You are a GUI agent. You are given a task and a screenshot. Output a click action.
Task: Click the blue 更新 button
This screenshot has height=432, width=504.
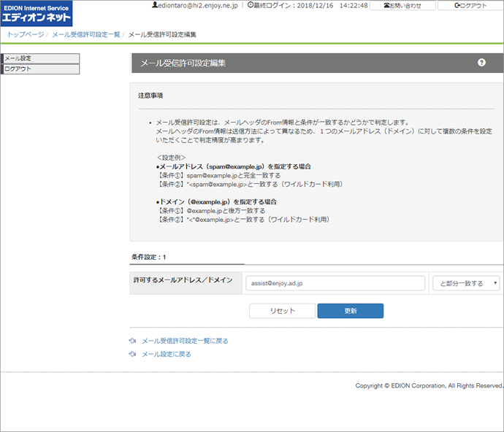[351, 311]
